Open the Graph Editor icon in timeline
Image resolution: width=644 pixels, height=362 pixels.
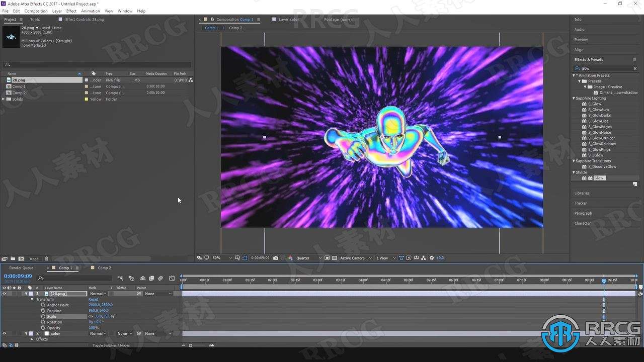click(x=172, y=278)
